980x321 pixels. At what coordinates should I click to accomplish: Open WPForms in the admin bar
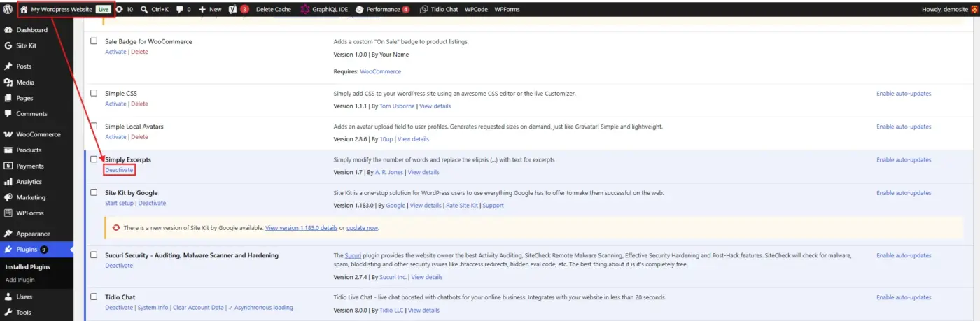[507, 10]
